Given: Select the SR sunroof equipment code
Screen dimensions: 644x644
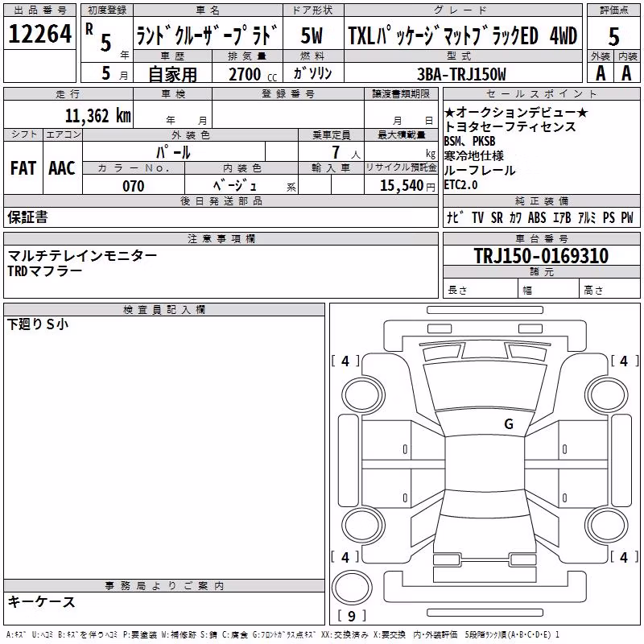Looking at the screenshot, I should pos(497,217).
